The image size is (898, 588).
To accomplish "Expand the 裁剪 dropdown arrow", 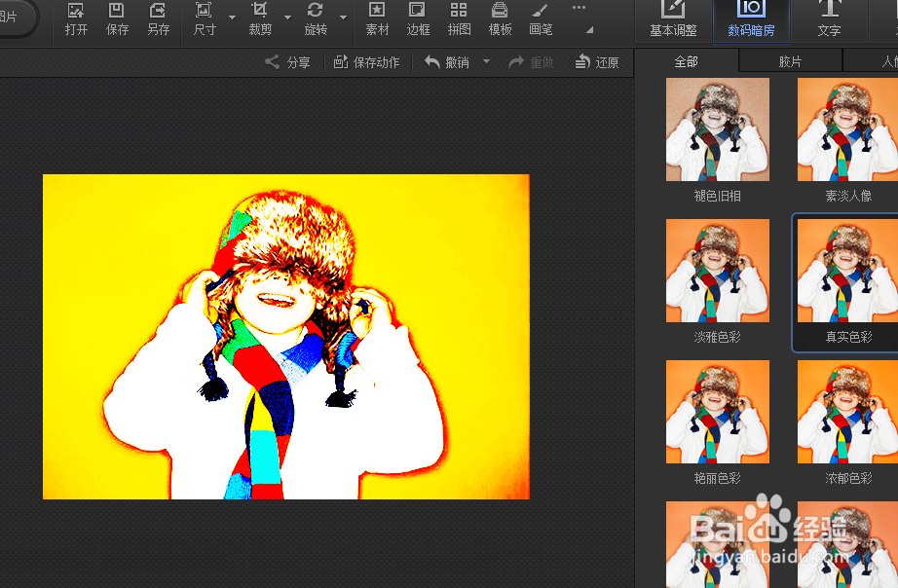I will [287, 18].
